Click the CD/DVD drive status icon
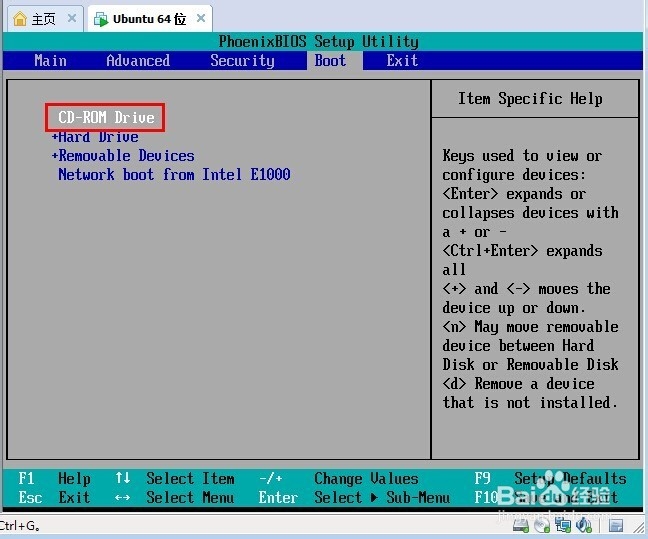 pyautogui.click(x=542, y=526)
